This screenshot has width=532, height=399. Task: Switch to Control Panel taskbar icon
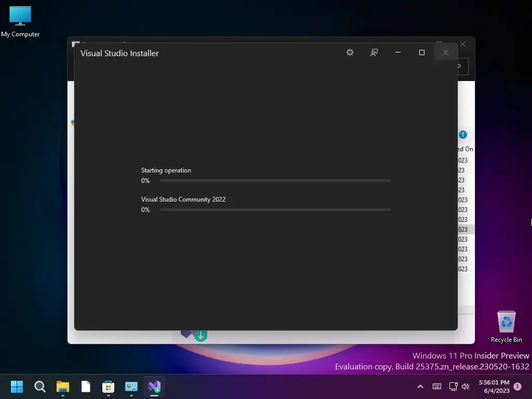(x=131, y=387)
